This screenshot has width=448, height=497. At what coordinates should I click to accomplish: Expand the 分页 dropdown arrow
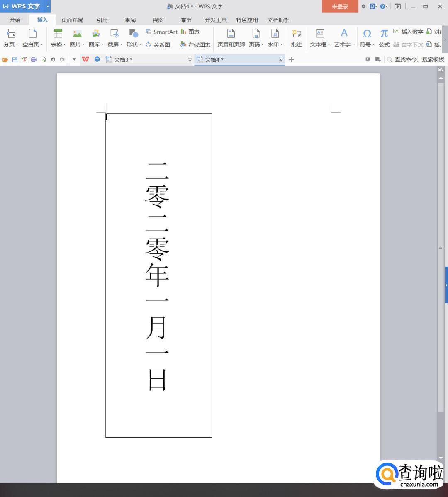(x=17, y=45)
